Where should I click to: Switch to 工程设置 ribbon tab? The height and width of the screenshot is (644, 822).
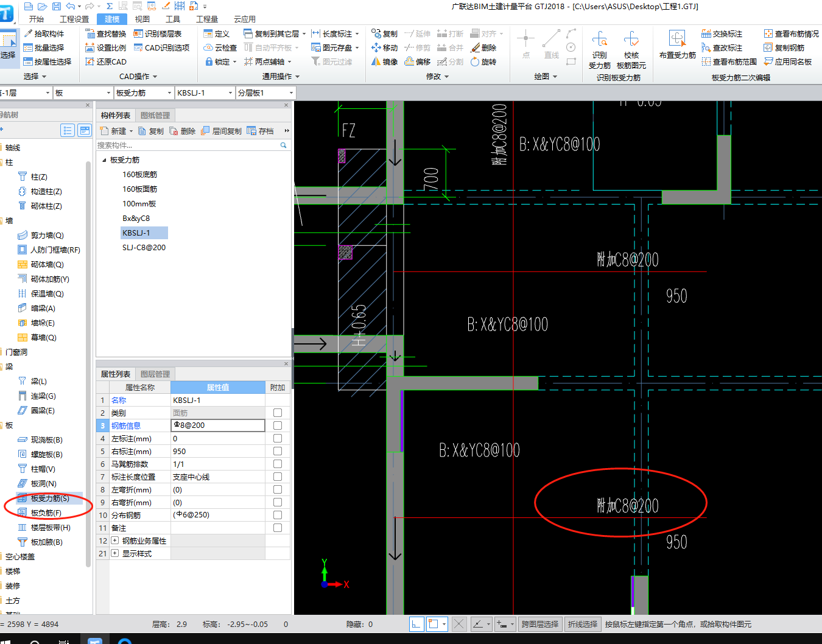pyautogui.click(x=74, y=19)
